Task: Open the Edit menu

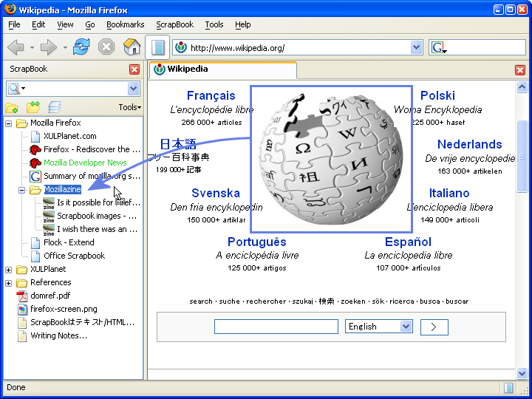Action: coord(38,25)
